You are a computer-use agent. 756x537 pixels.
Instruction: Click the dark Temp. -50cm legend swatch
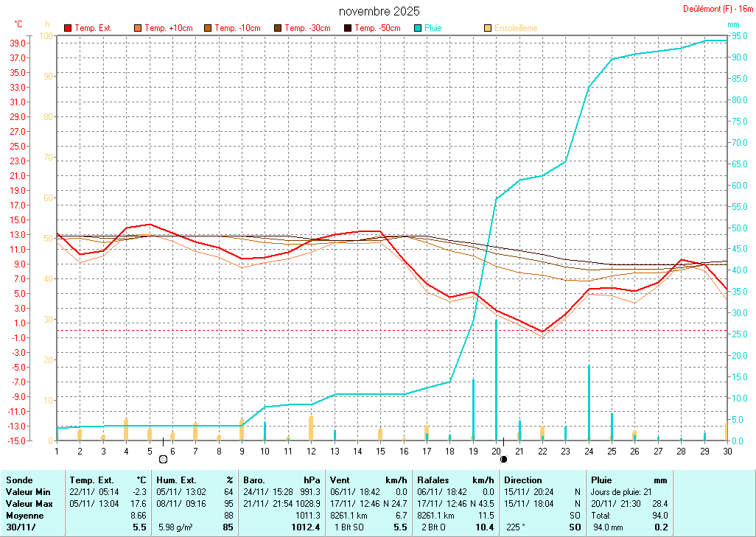347,28
